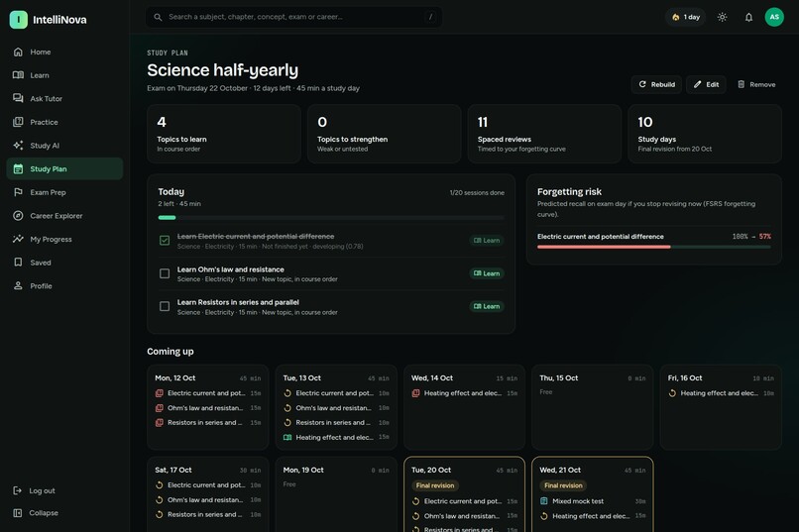Click Tue 13 Oct Resistors in series item
Viewport: 799px width, 532px height.
(x=336, y=423)
